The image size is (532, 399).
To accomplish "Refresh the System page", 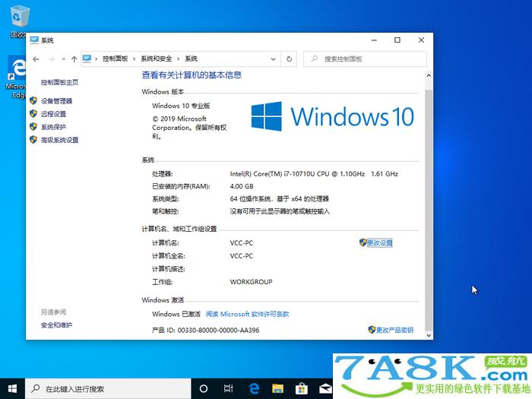I will (x=289, y=59).
